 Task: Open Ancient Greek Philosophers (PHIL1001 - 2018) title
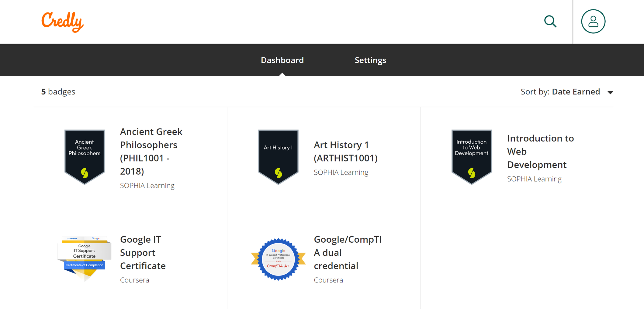click(x=151, y=151)
